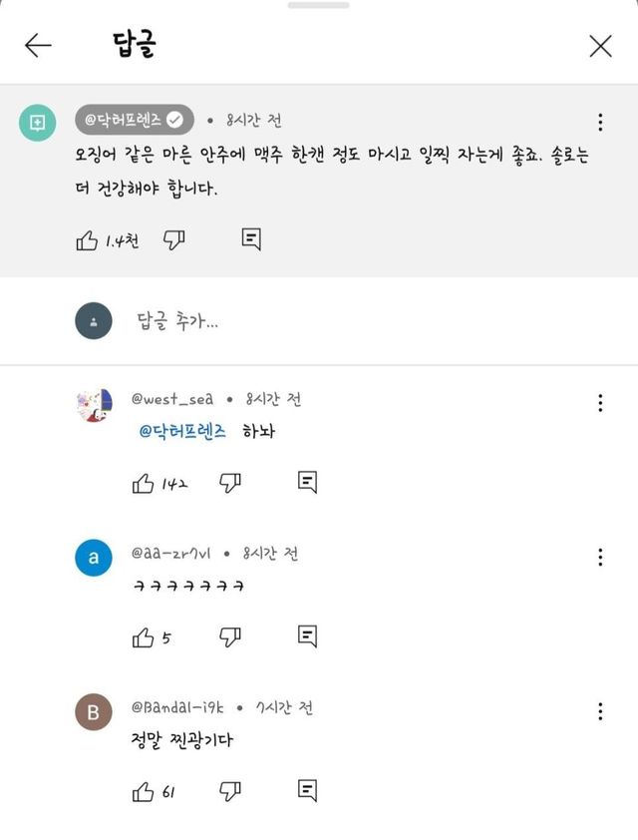The width and height of the screenshot is (638, 840).
Task: Open the @west_sea profile avatar
Action: pos(94,405)
